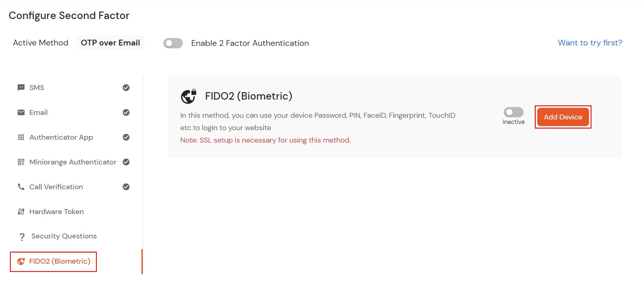Screen dimensions: 644x286
Task: Select the OTP over Email active method
Action: coord(110,43)
